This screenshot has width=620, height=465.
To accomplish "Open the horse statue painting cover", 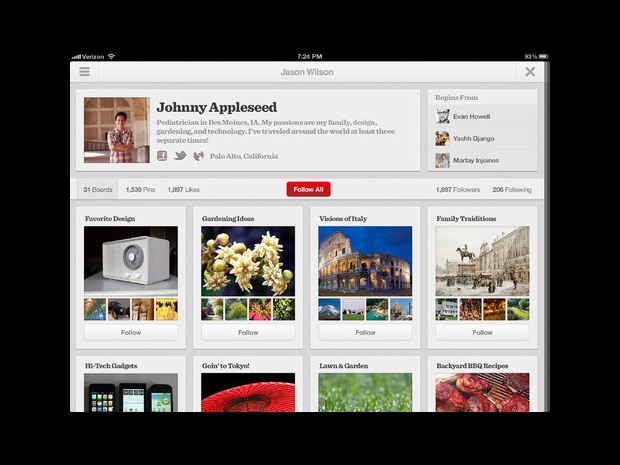I will click(x=482, y=261).
